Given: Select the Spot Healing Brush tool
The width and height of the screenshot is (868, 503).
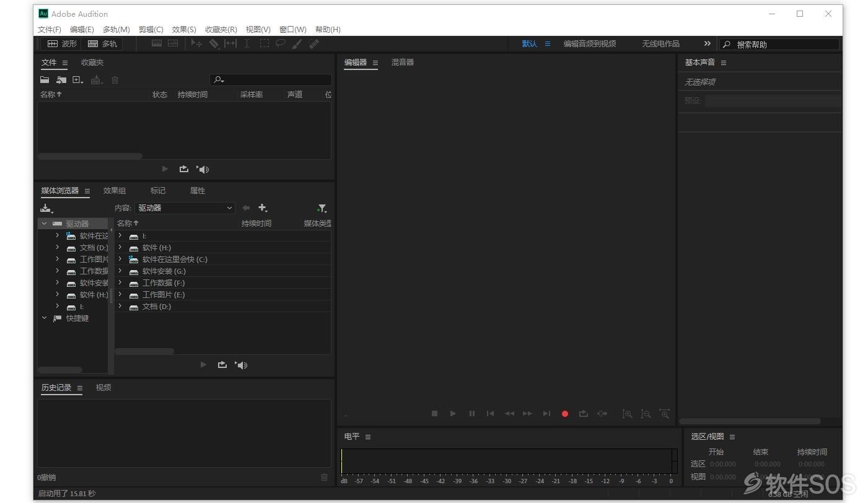Looking at the screenshot, I should pyautogui.click(x=313, y=44).
